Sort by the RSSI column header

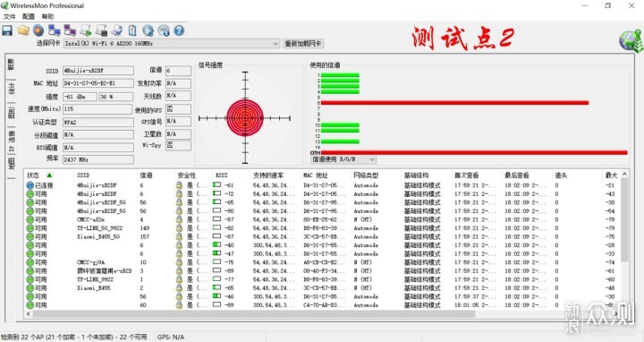coord(222,175)
